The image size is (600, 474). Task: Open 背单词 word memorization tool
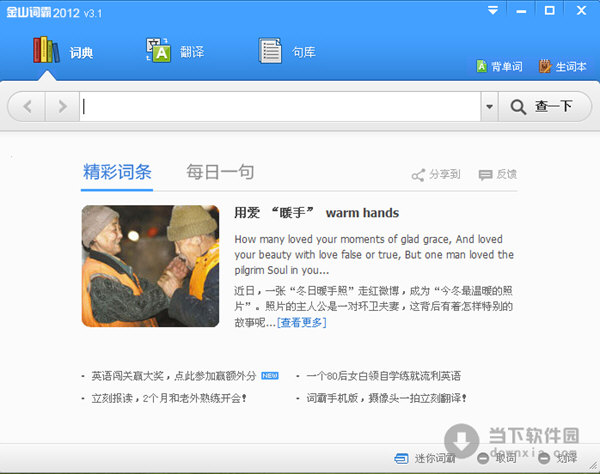499,67
